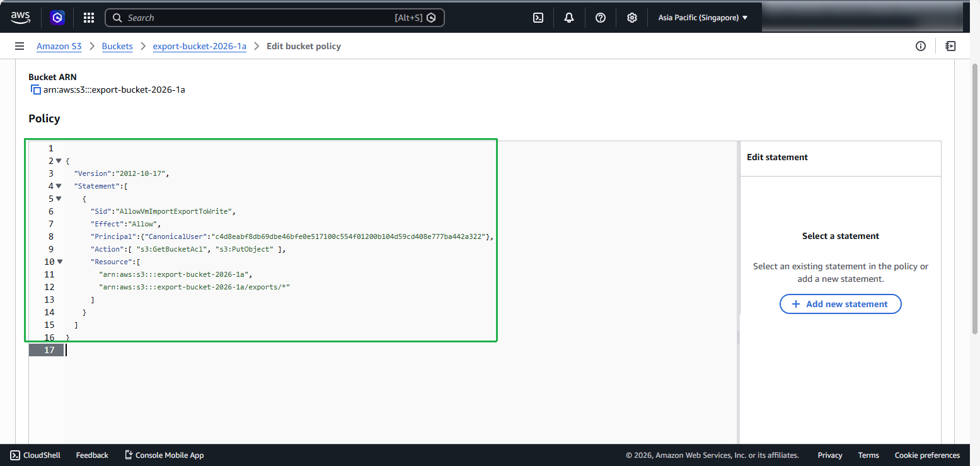Click the Select a statement heading
The height and width of the screenshot is (466, 980).
point(841,236)
